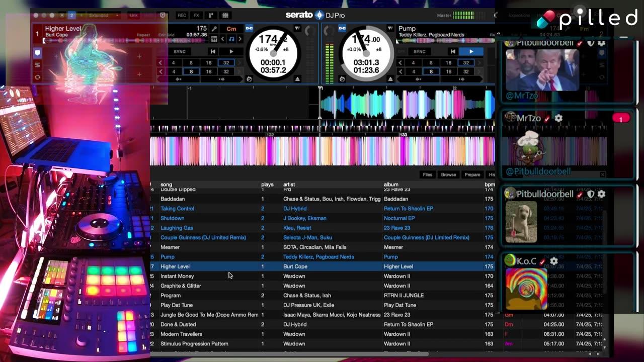The width and height of the screenshot is (644, 362).
Task: Select the highlighted 8 in the left deck's second row
Action: (x=191, y=71)
